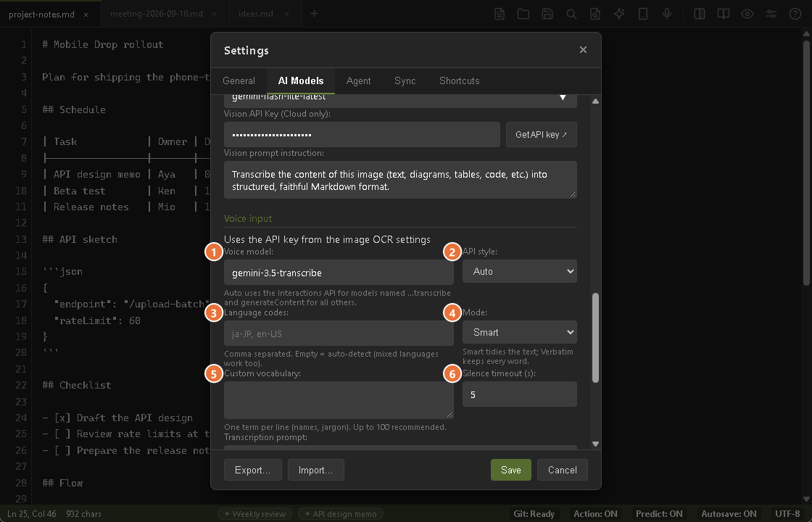Screen dimensions: 812x522
Task: Click the Export... button
Action: 253,470
